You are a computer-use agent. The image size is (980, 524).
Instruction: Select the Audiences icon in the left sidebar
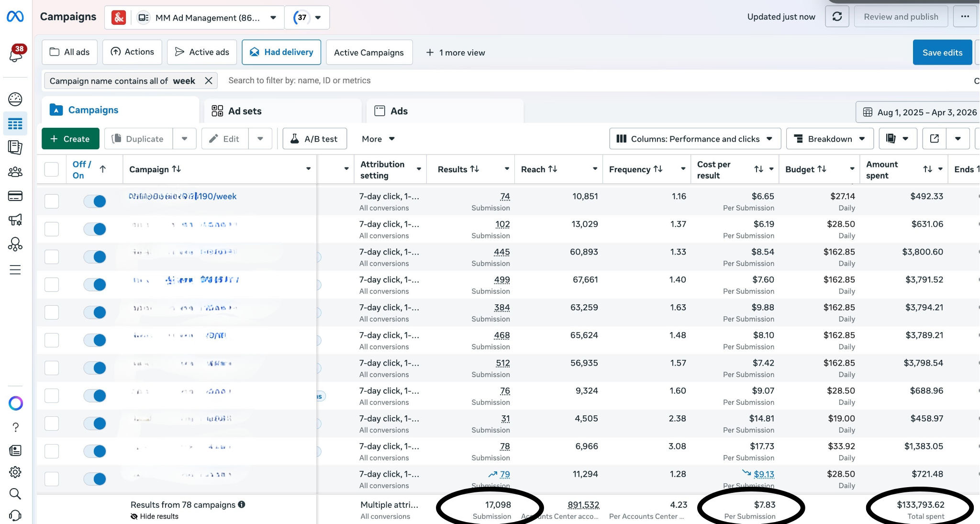coord(15,171)
